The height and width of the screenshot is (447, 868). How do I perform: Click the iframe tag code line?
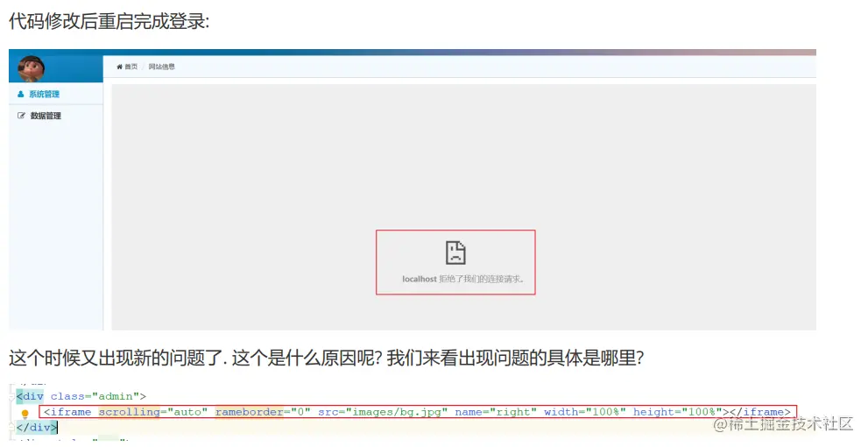[418, 412]
